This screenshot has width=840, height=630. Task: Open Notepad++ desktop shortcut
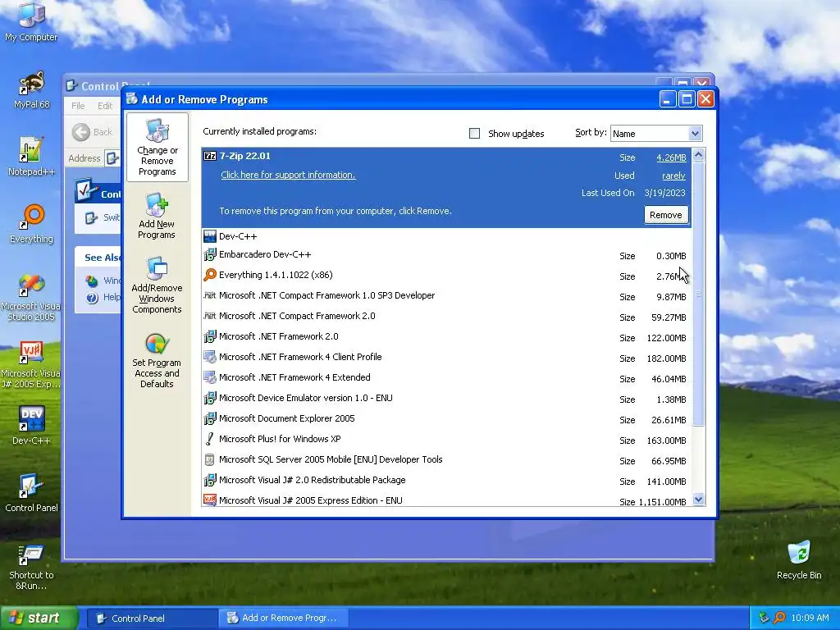(31, 157)
